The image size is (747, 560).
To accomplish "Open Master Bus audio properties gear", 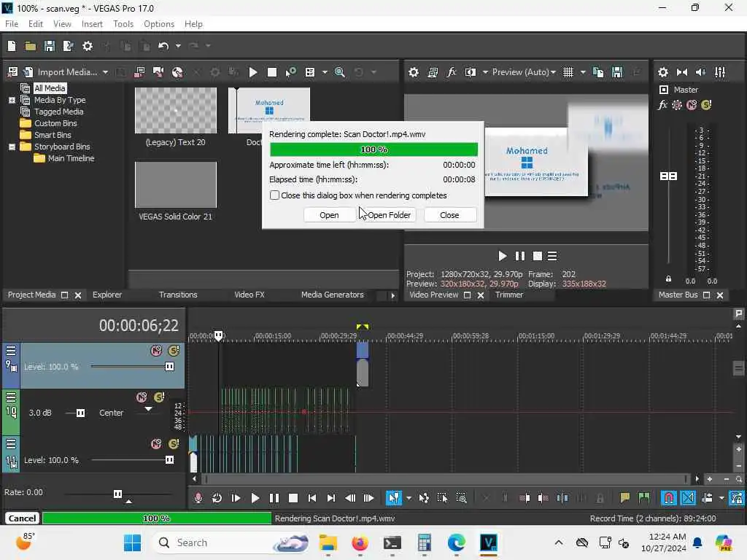I will (x=662, y=72).
